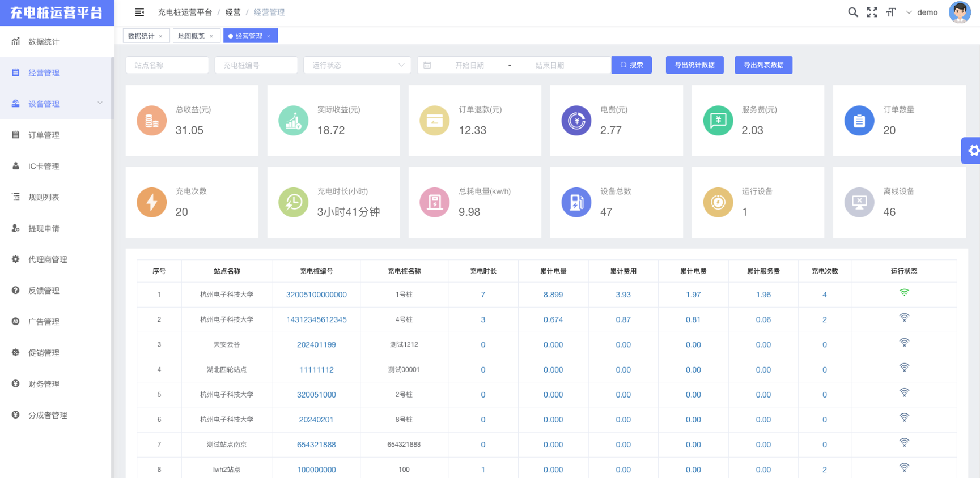This screenshot has width=980, height=478.
Task: Click the 总耗电量 charger icon
Action: pos(435,202)
